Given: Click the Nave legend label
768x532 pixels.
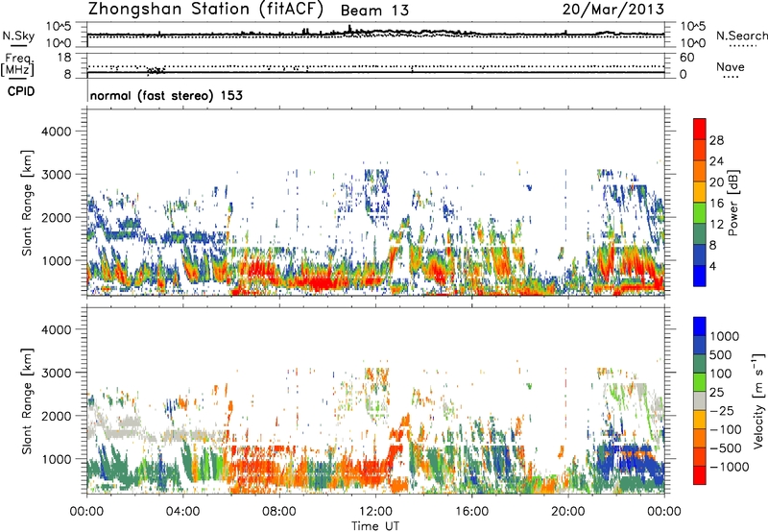Looking at the screenshot, I should tap(731, 67).
